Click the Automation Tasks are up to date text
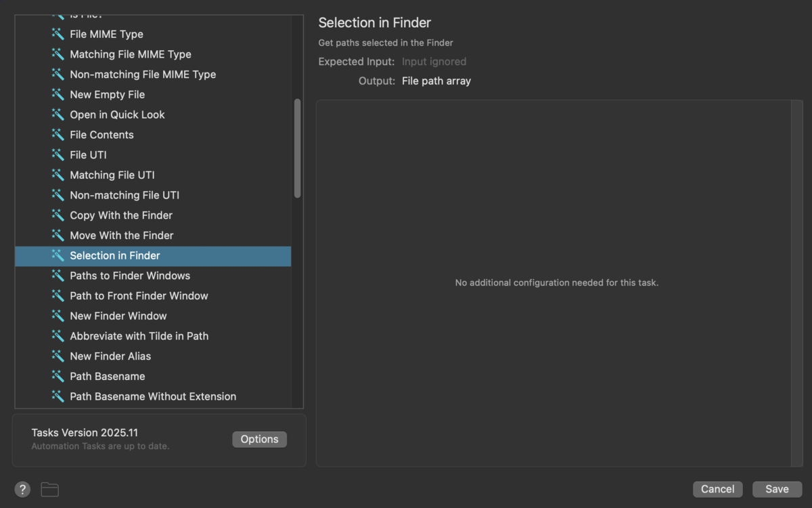This screenshot has height=508, width=812. click(100, 446)
